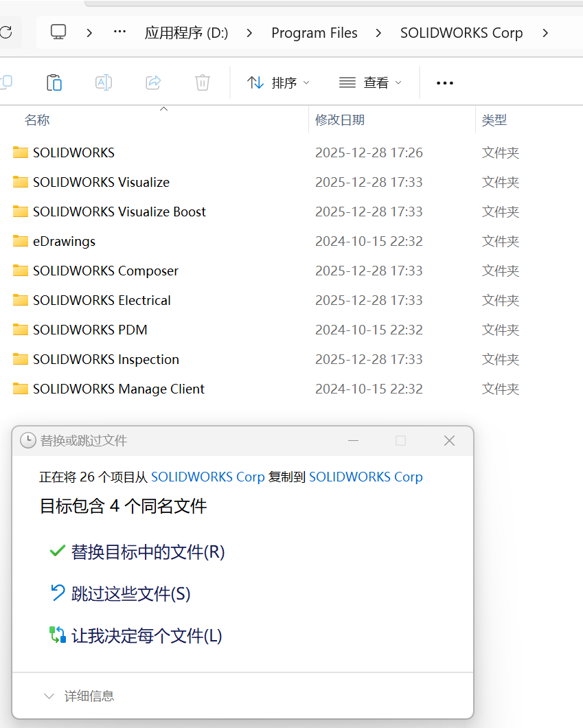Click the folder icon beside SOLIDWORKS Composer

coord(21,270)
